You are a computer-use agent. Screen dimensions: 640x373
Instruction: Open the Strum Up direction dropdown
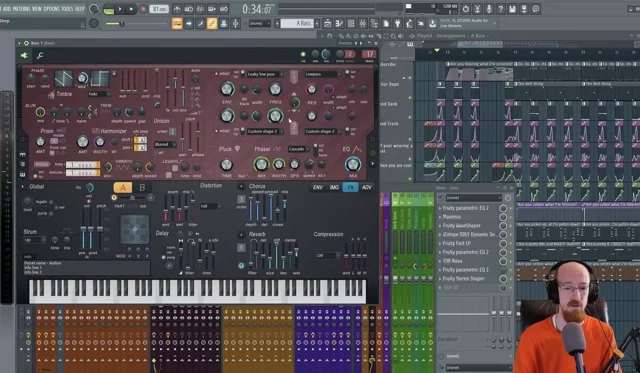click(x=34, y=240)
